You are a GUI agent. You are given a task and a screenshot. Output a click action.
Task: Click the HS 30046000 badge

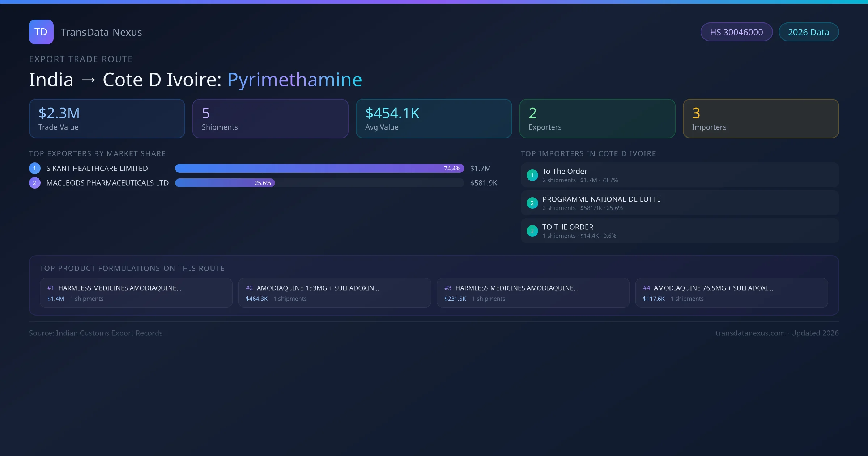736,32
